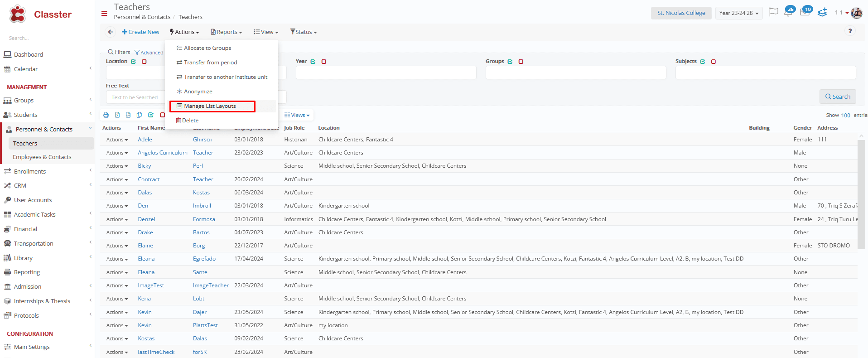Viewport: 868px width, 358px height.
Task: Clear Groups filter with red square
Action: click(521, 62)
